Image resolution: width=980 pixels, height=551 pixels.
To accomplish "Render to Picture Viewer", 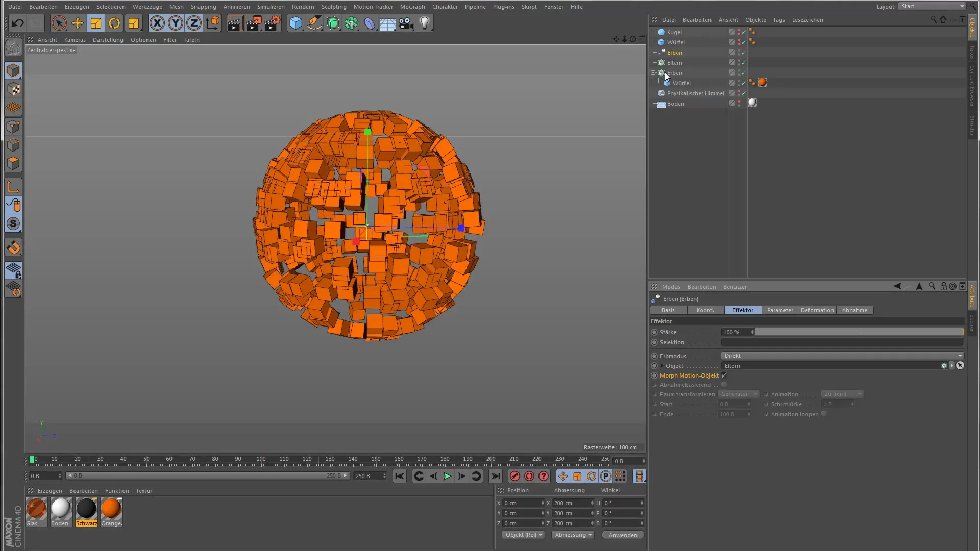I will tap(254, 23).
